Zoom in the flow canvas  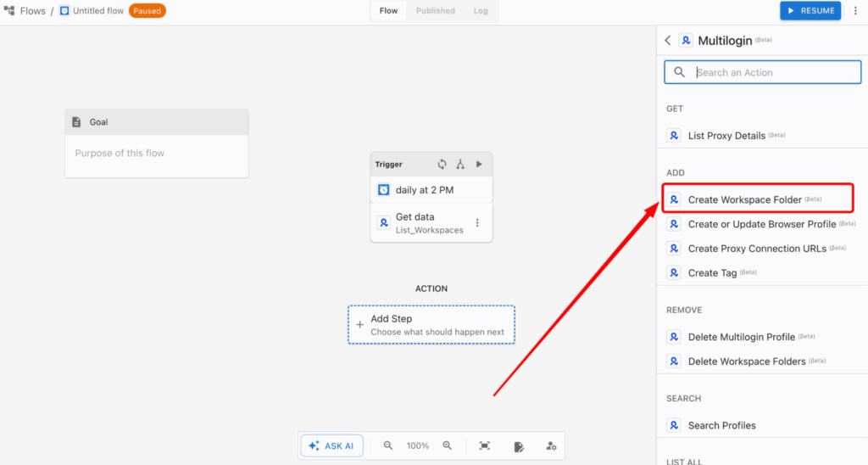point(448,445)
